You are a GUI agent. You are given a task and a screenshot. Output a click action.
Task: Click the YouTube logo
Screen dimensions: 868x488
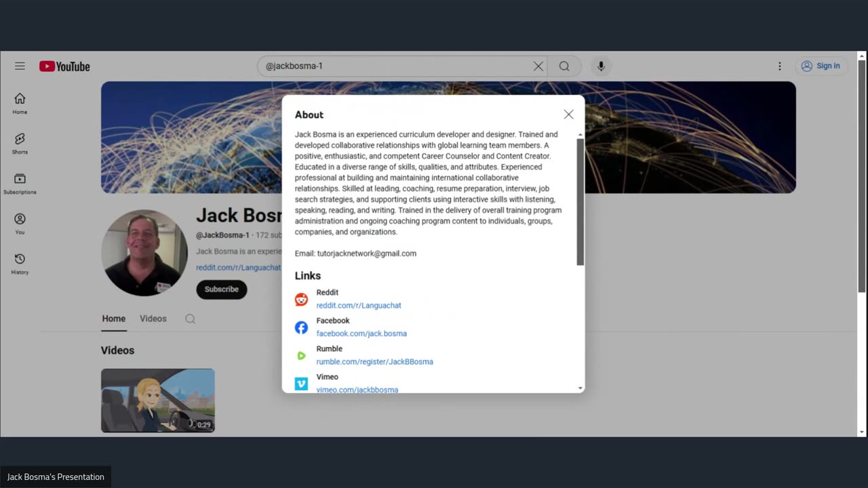pos(64,66)
